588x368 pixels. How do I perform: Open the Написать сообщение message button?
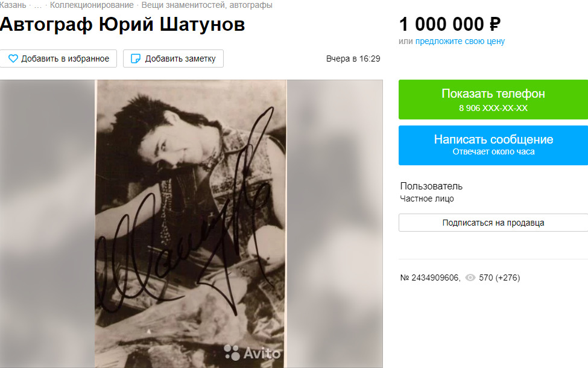tap(493, 145)
